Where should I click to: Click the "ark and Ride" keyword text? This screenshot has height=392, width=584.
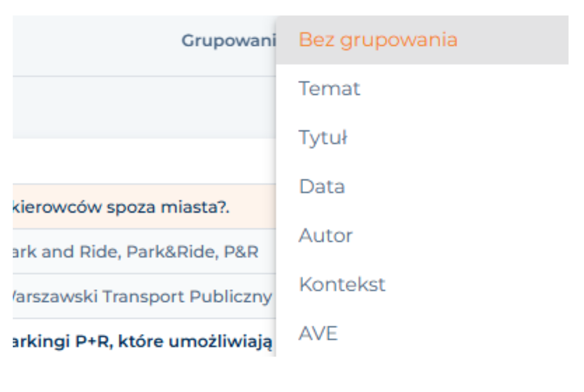pos(62,252)
